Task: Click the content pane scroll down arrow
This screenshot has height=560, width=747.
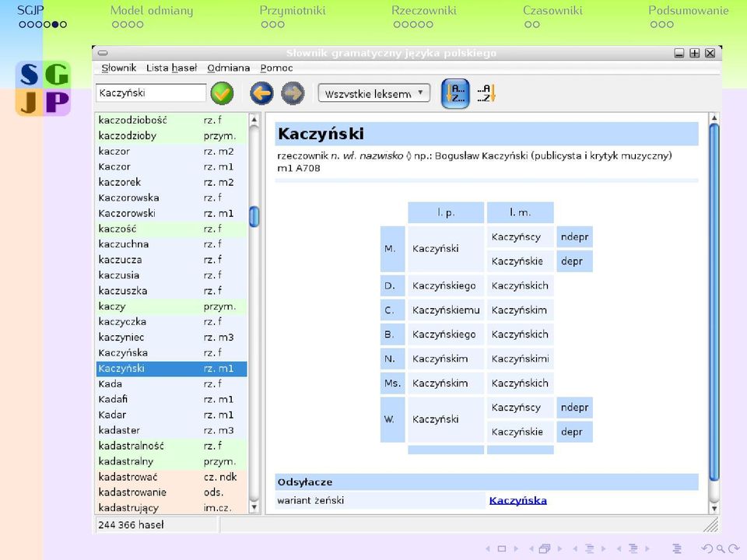Action: click(714, 508)
